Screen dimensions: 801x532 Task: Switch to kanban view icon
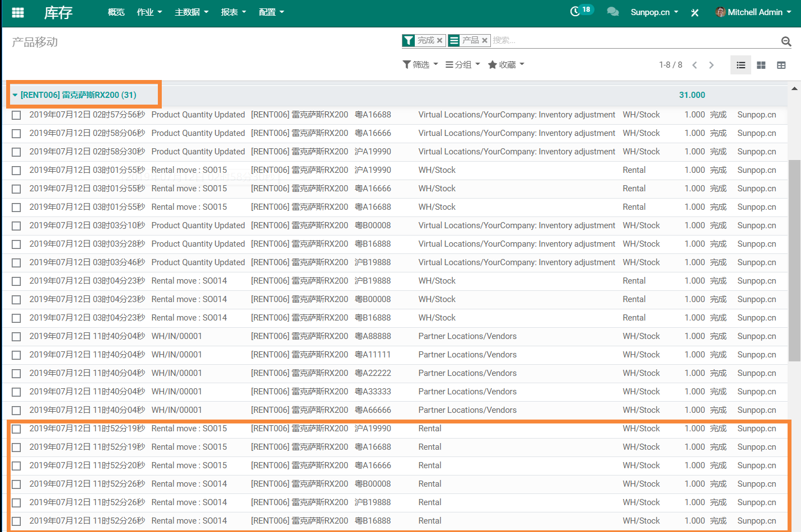[761, 65]
